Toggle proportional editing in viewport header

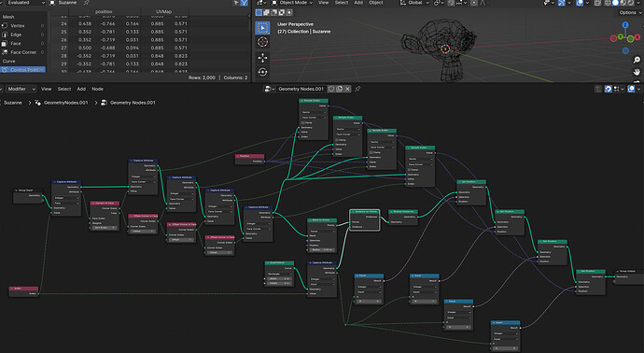coord(474,3)
